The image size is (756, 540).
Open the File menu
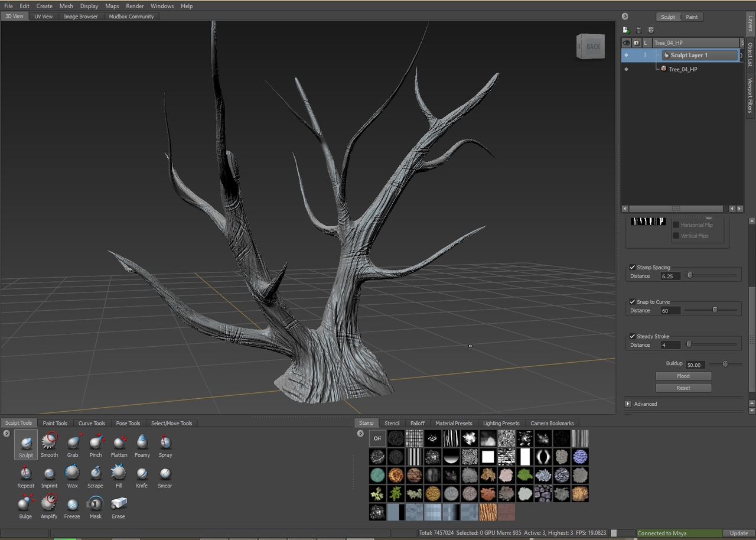8,6
